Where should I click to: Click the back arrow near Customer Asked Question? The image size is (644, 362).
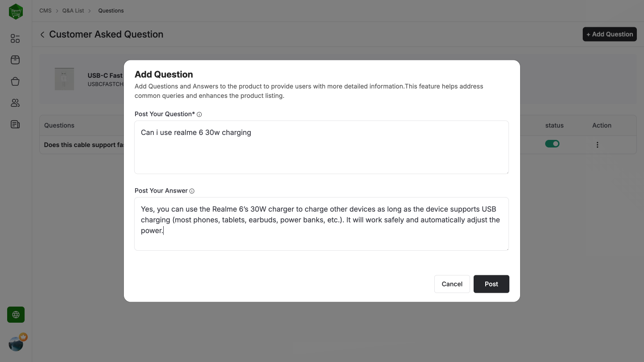42,34
